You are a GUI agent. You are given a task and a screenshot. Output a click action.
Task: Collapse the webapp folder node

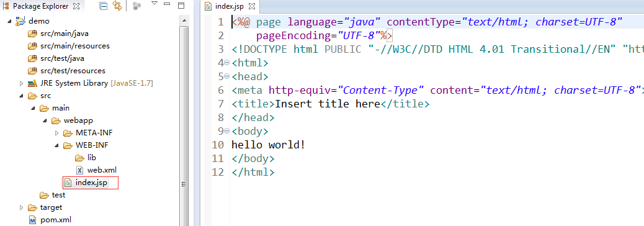click(45, 121)
